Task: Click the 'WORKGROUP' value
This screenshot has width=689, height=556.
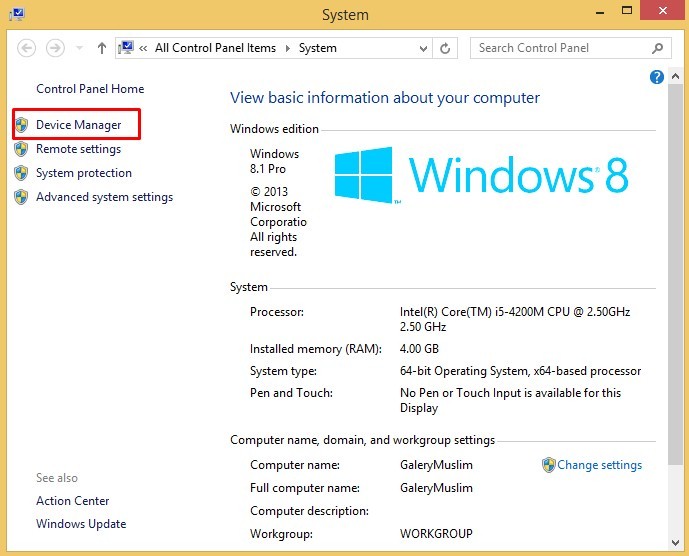Action: (x=436, y=534)
